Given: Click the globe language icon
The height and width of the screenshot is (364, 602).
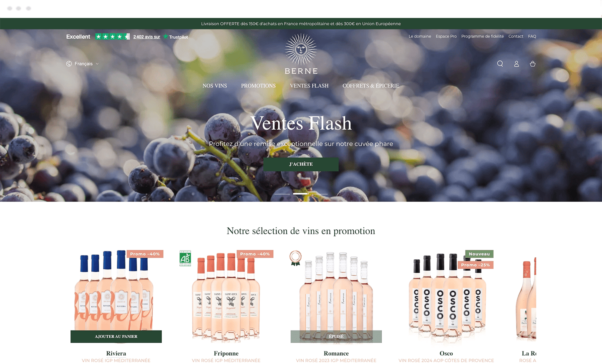Looking at the screenshot, I should pyautogui.click(x=69, y=64).
